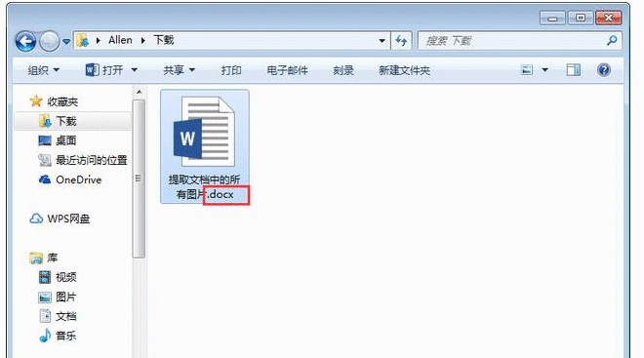Click the Word icon on 打开 button
The image size is (644, 358).
click(92, 70)
